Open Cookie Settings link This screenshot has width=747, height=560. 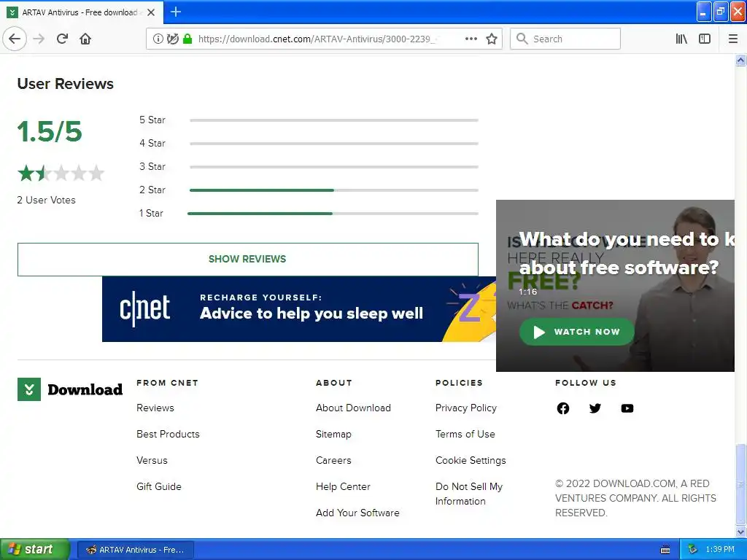point(471,460)
